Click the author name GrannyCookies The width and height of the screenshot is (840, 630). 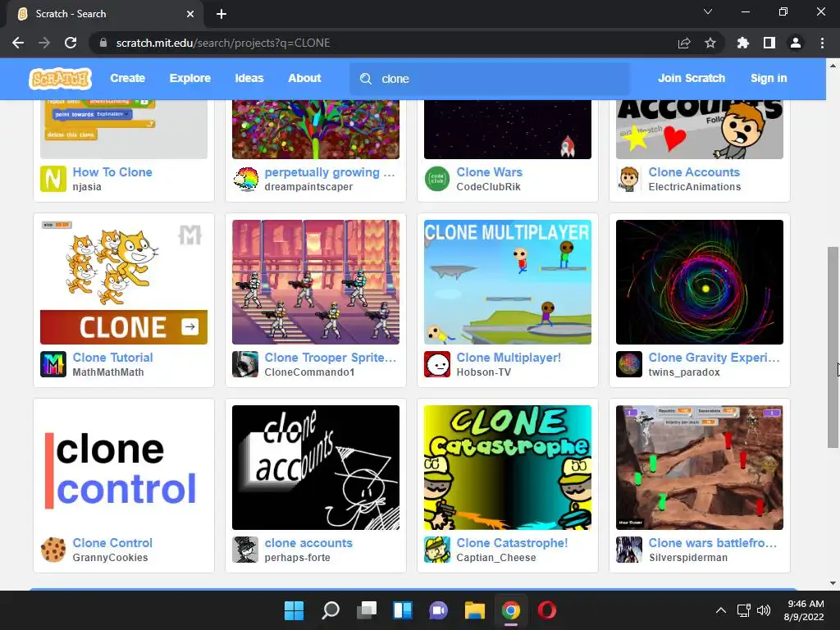pos(111,558)
